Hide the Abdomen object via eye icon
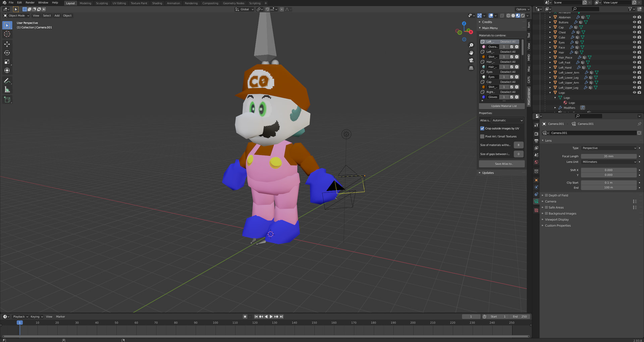This screenshot has width=644, height=342. [x=634, y=17]
